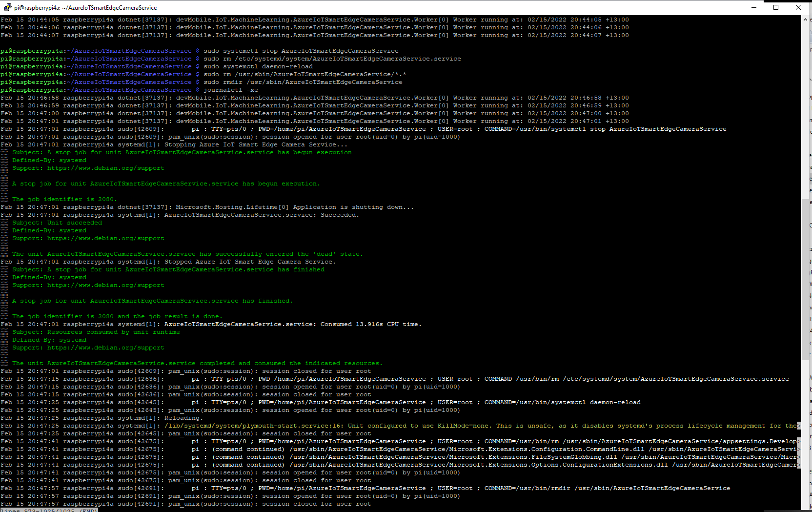
Task: Click the 'sudo systemctl daemon-reload' prompt command
Action: [258, 66]
